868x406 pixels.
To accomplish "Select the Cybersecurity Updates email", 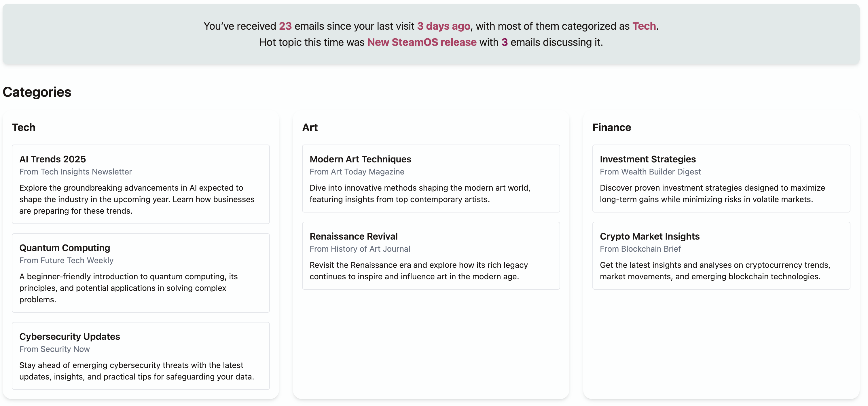I will coord(69,336).
